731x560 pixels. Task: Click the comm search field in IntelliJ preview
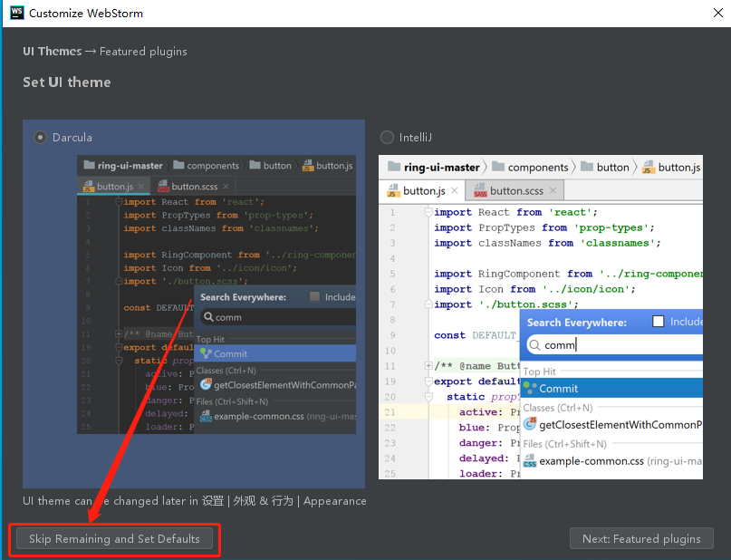coord(613,345)
